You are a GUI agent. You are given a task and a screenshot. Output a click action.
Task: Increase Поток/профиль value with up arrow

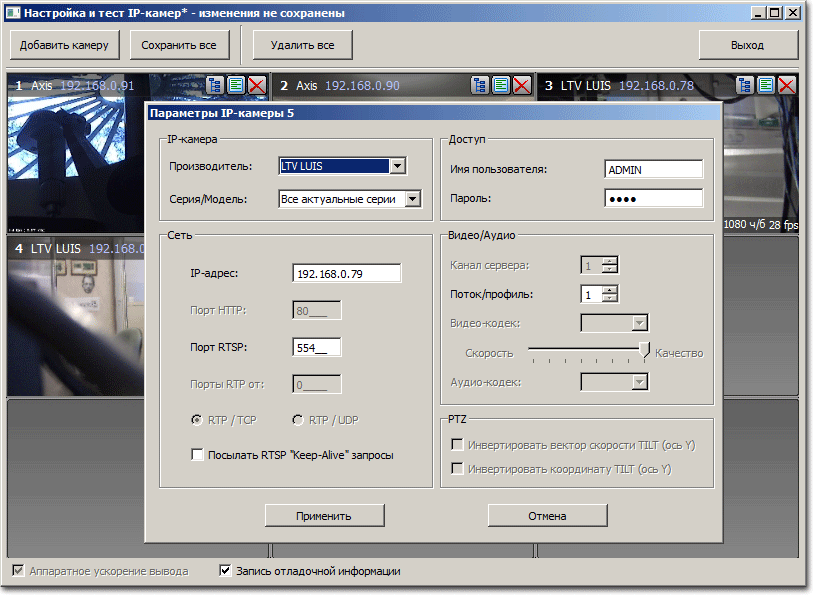click(x=609, y=289)
